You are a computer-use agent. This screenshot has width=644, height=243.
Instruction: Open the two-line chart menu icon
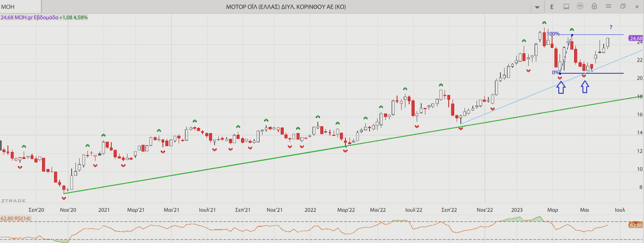click(x=609, y=6)
